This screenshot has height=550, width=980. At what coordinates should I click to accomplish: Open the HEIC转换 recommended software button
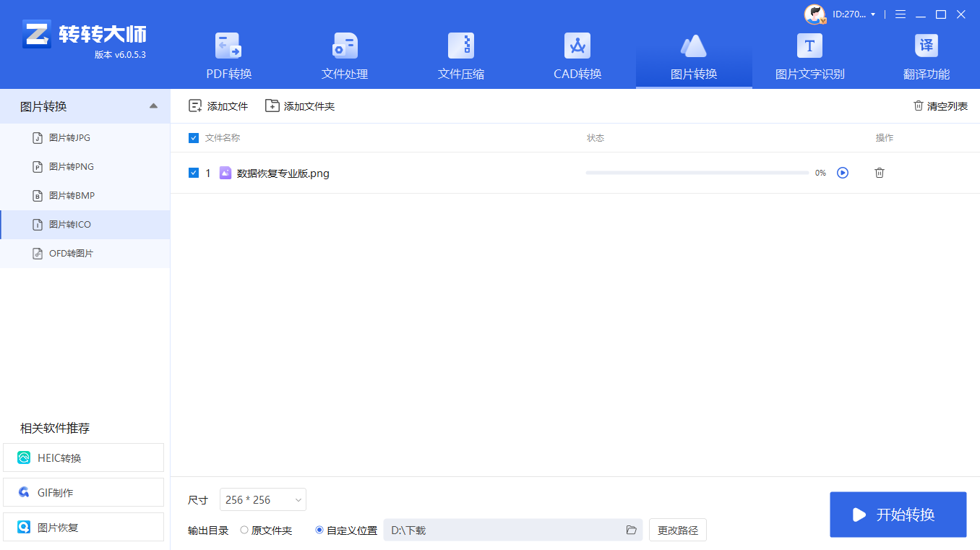pos(84,458)
